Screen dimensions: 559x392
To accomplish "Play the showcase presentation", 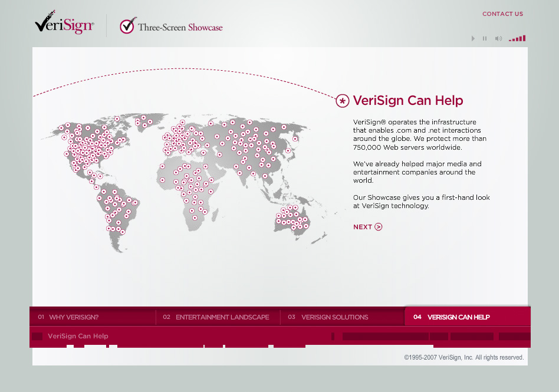I will tap(473, 38).
